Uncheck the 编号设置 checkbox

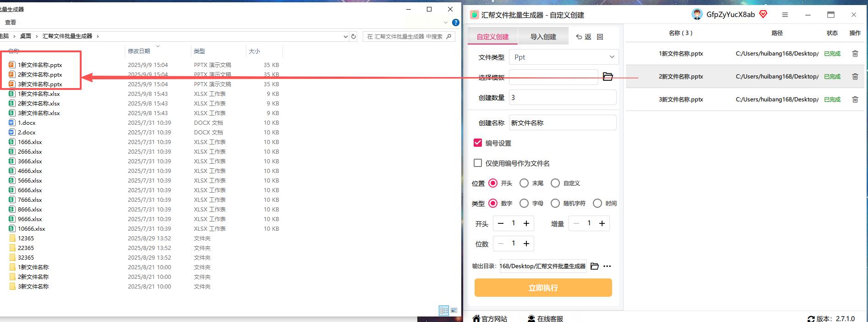pyautogui.click(x=478, y=143)
